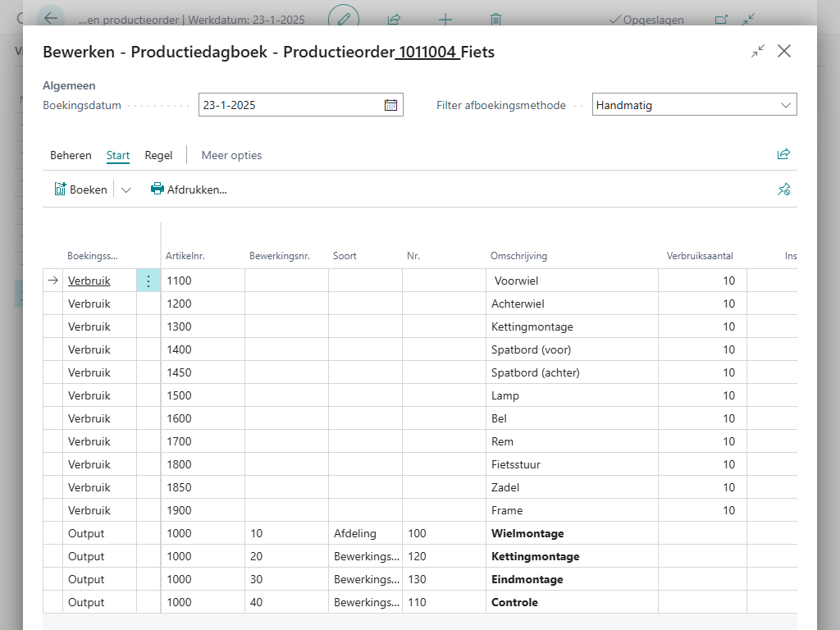Click the back arrow in the background page

tap(51, 19)
